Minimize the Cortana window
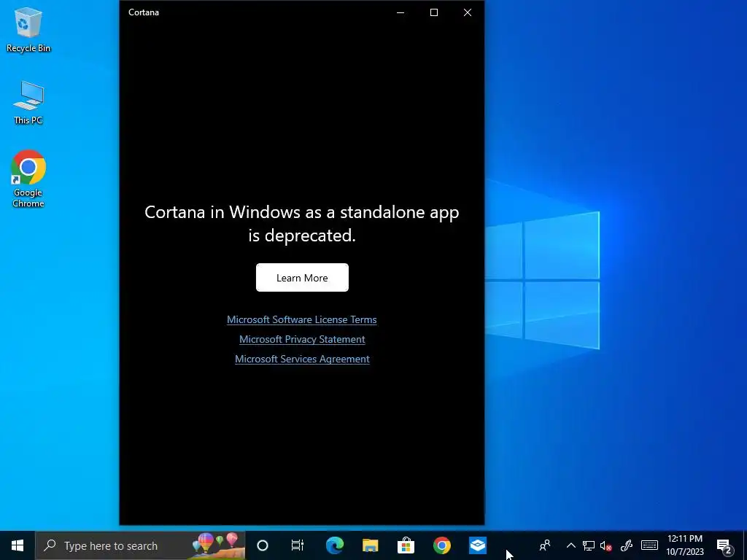 400,12
